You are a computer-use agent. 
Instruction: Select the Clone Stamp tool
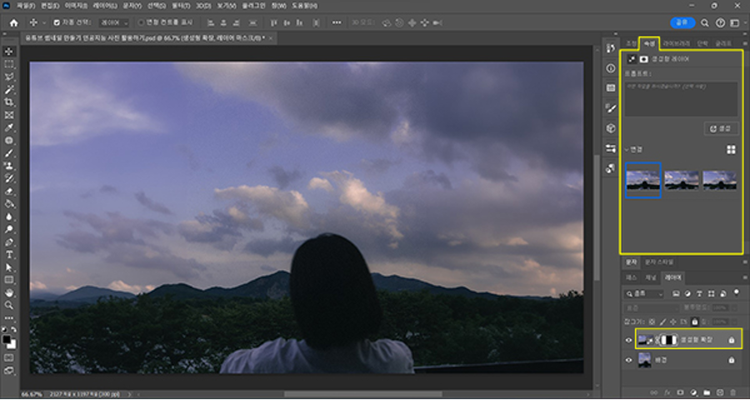coord(9,166)
